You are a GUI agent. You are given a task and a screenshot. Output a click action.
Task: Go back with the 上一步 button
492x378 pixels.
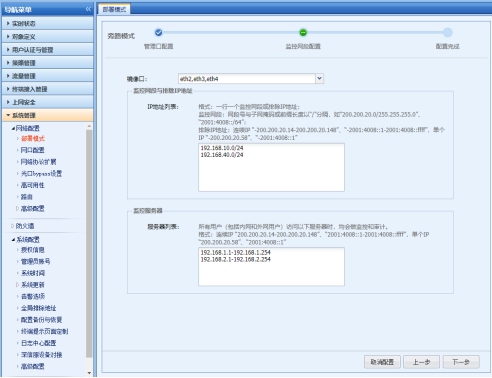pyautogui.click(x=422, y=362)
